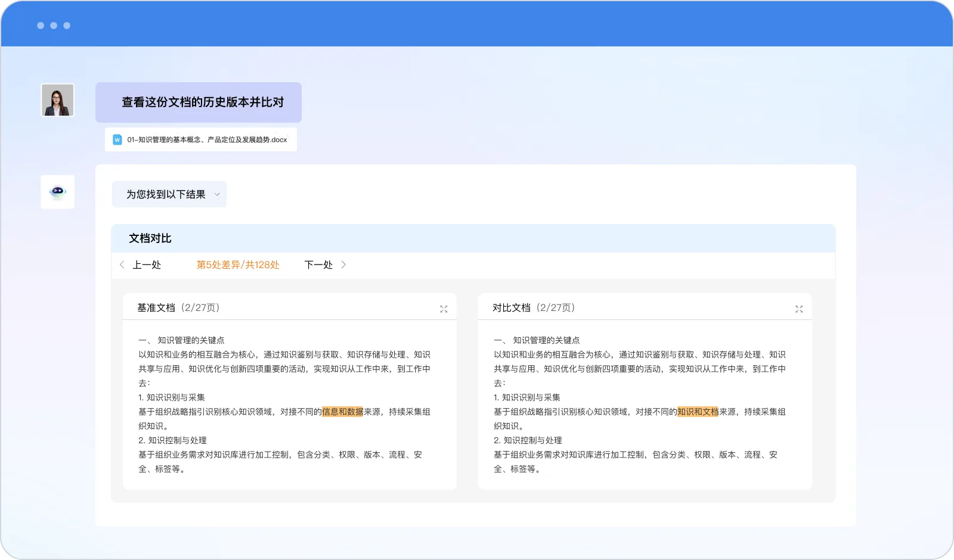Open attached file 01-知识管理的基本概念 docx
954x560 pixels.
(201, 139)
